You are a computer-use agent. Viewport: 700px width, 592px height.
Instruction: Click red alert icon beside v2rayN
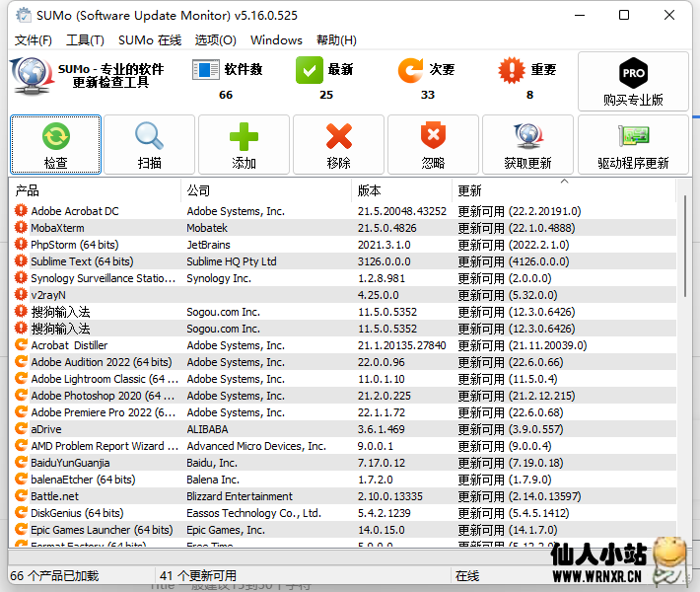21,294
